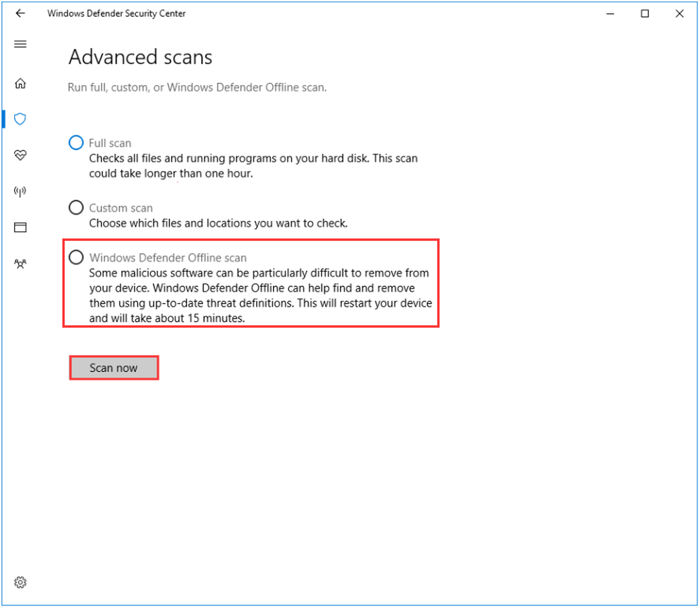Open Virus & threat protection shield icon

[x=20, y=119]
